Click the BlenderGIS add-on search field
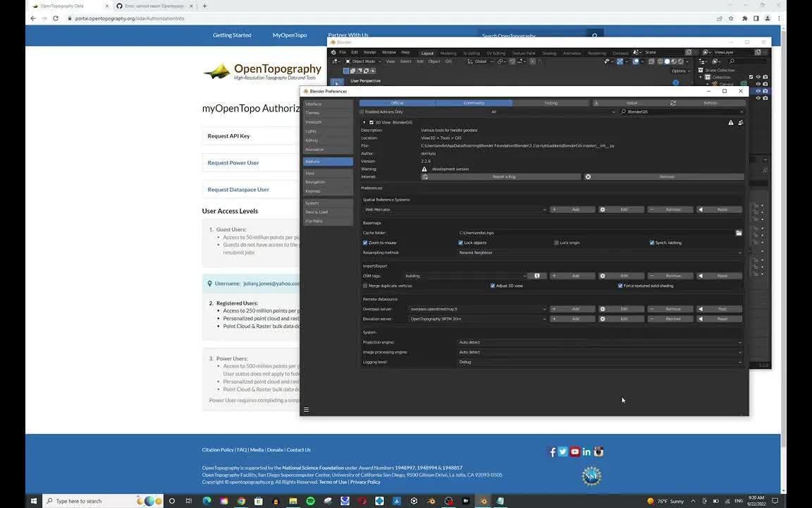812x508 pixels. [x=678, y=112]
